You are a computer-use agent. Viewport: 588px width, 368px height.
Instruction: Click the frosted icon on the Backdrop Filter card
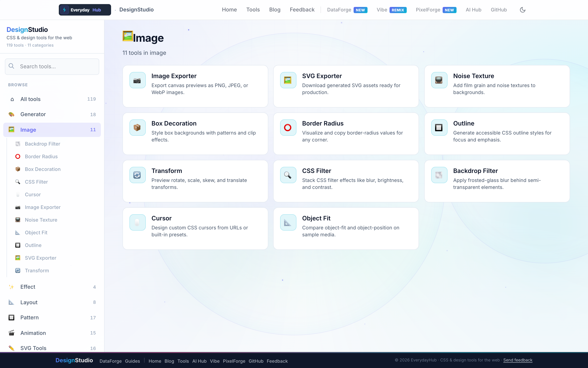(439, 175)
